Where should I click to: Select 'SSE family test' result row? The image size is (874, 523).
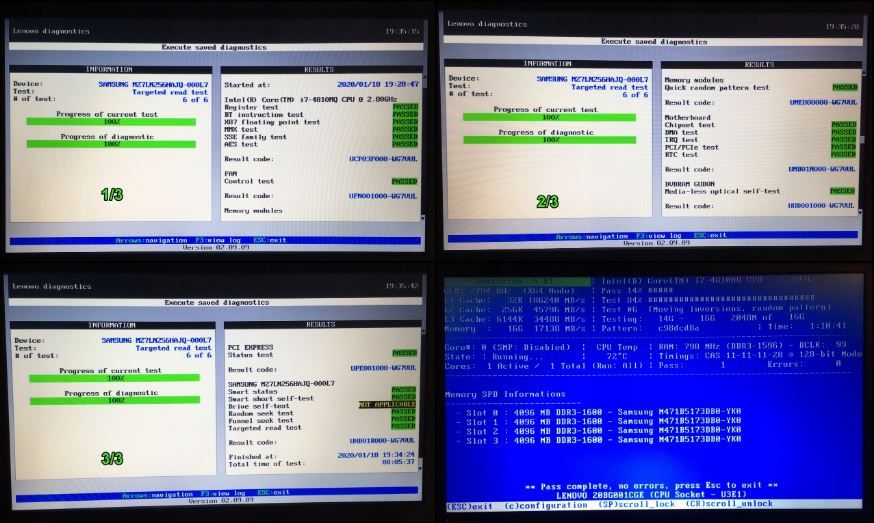[x=321, y=137]
